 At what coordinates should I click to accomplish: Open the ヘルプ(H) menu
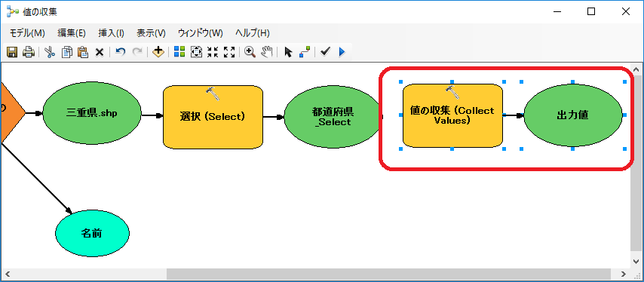[x=253, y=33]
